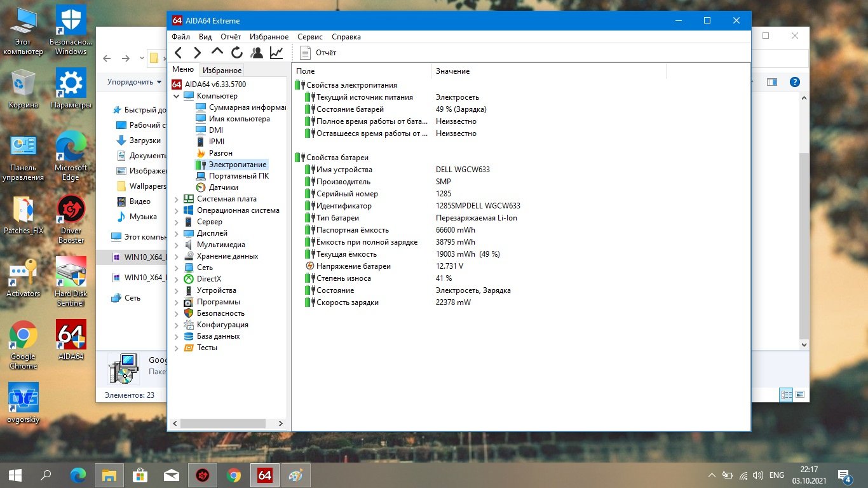Open the Windows Start menu
The height and width of the screenshot is (488, 868).
(15, 475)
